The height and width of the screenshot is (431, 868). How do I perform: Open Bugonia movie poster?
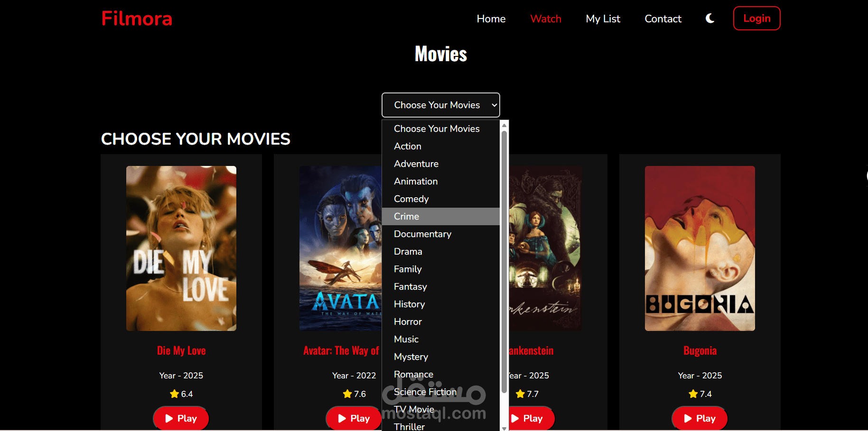pos(700,248)
